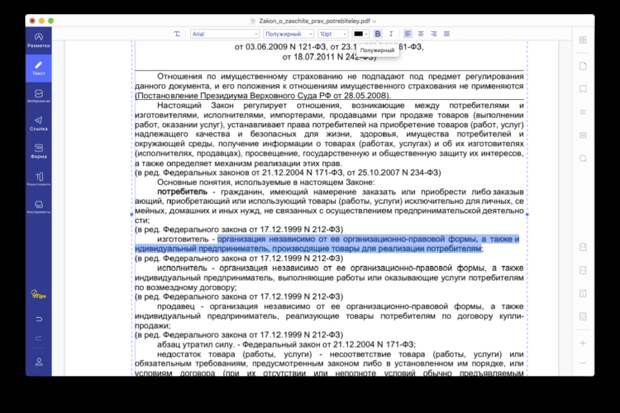Open the Разметка markup tool in sidebar
Viewport: 620px width, 413px height.
coord(38,40)
